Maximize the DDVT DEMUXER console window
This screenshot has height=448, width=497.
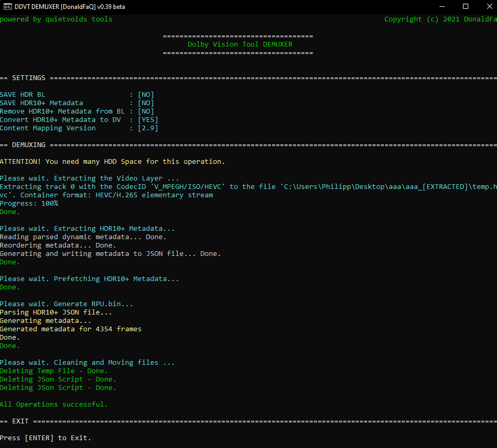465,7
